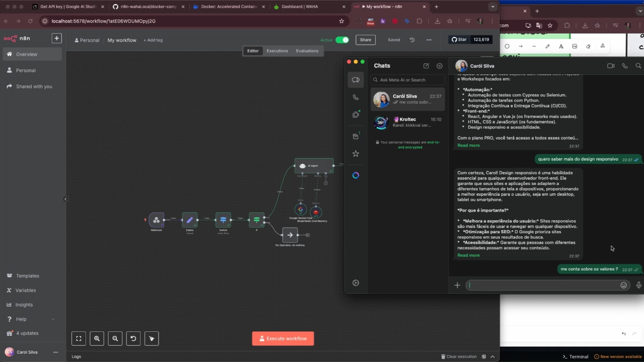Toggle the workflow Active switch

coord(342,40)
